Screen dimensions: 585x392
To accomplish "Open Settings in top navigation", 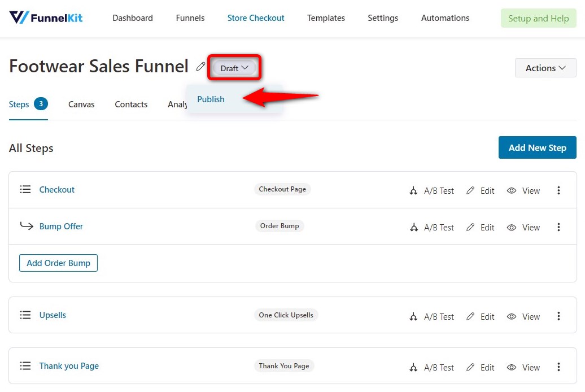I will tap(383, 18).
